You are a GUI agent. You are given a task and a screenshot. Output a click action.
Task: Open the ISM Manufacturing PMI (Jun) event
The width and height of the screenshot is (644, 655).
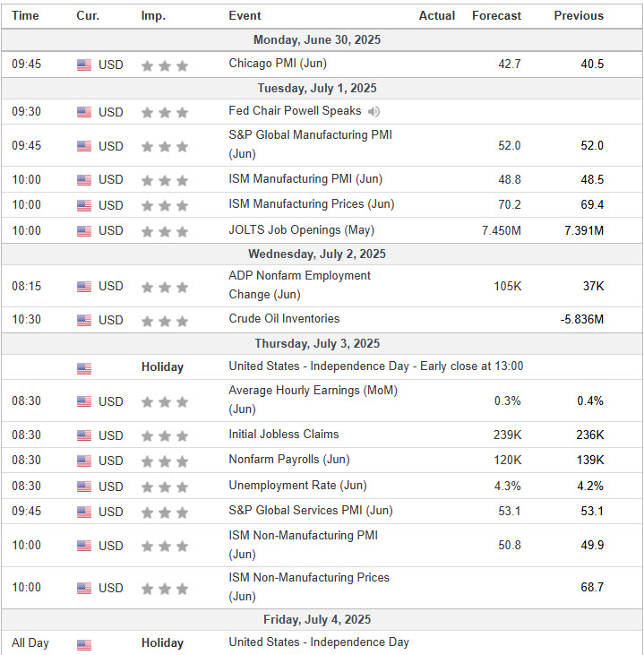click(x=305, y=179)
